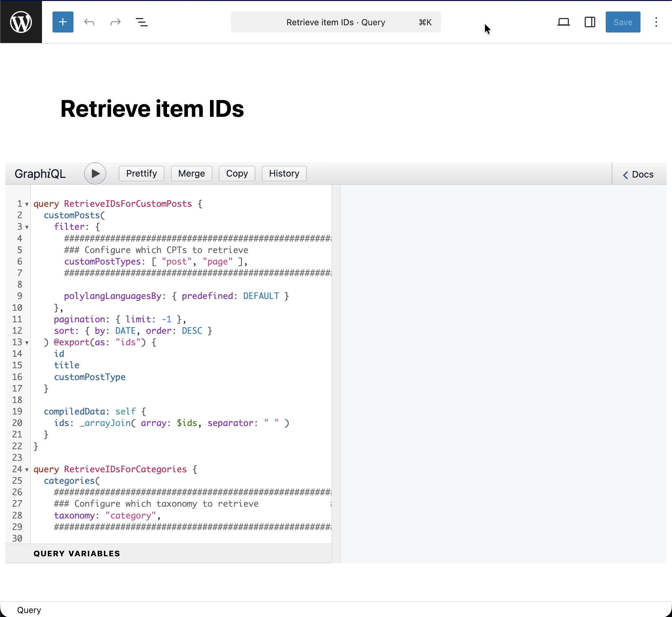Collapse the Docs panel with the chevron
Image resolution: width=672 pixels, height=617 pixels.
coord(625,175)
